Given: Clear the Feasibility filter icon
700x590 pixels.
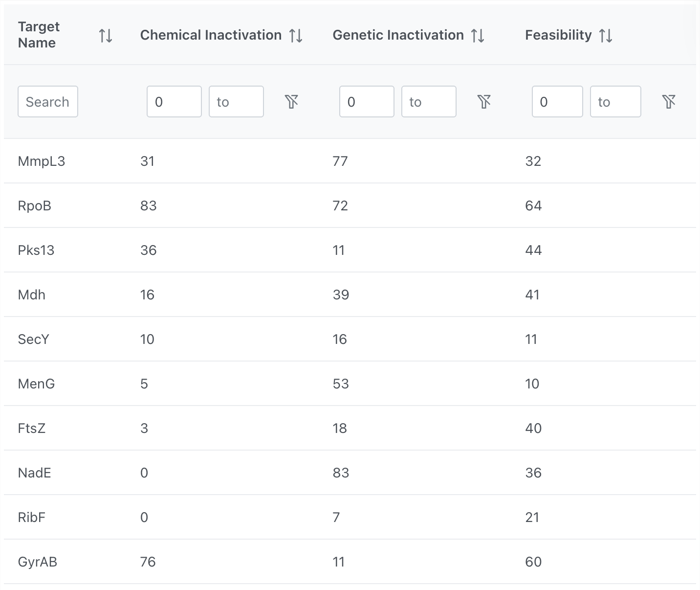Looking at the screenshot, I should coord(669,102).
